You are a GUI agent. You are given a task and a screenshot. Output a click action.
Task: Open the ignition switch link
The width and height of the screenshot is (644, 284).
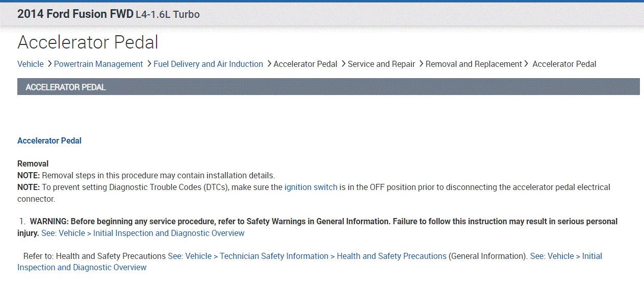click(x=311, y=187)
